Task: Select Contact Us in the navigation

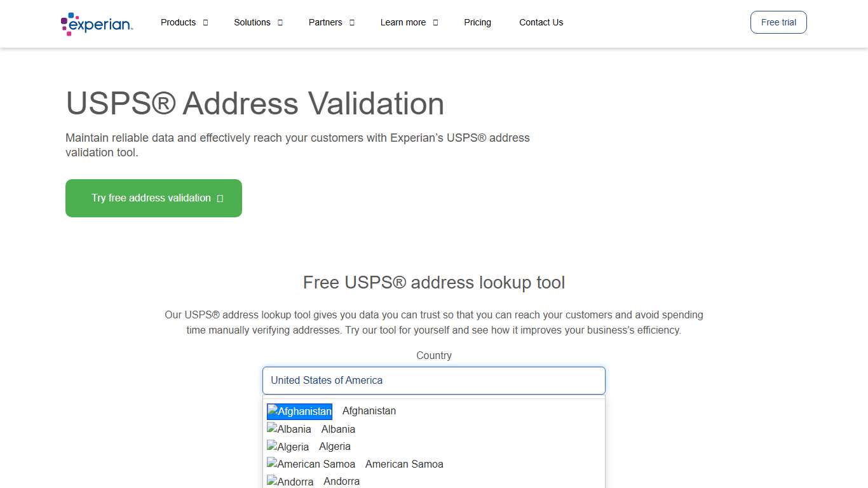Action: (x=541, y=22)
